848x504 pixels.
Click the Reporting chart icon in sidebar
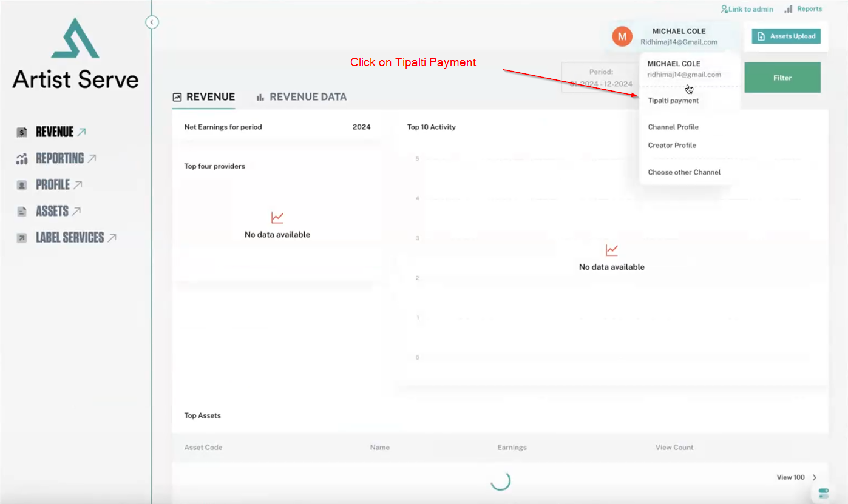click(22, 159)
